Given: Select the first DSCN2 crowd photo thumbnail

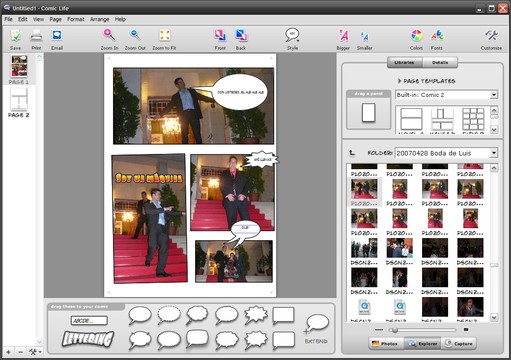Looking at the screenshot, I should tap(364, 248).
